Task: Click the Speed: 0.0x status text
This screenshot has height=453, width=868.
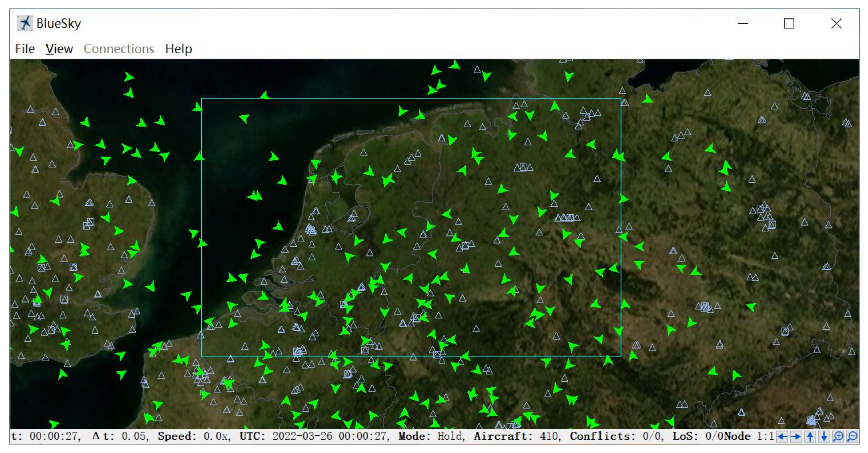Action: tap(194, 436)
